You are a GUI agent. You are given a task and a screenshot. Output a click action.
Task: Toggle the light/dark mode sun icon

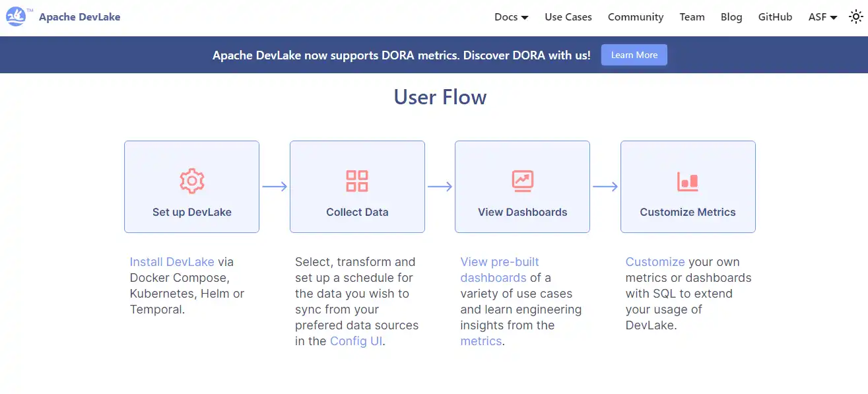(855, 17)
